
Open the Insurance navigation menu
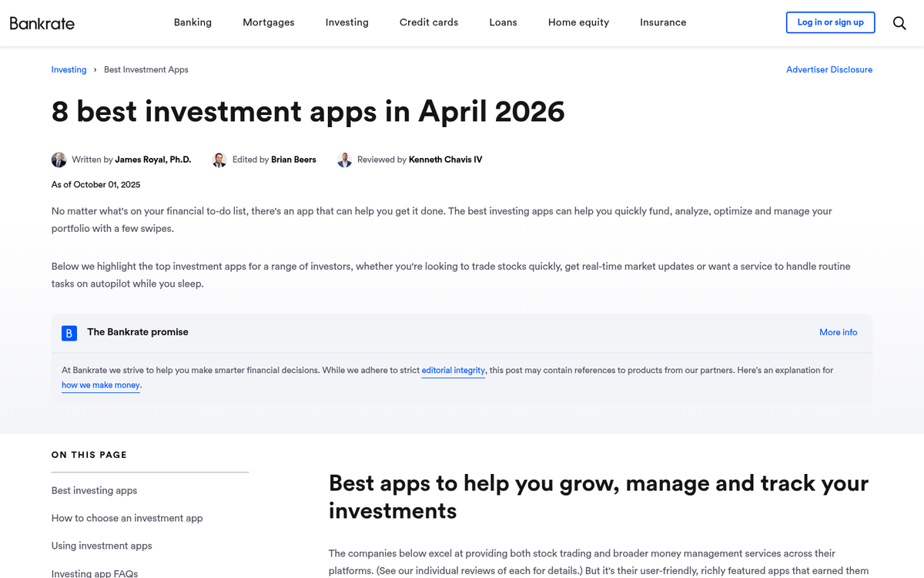[662, 22]
